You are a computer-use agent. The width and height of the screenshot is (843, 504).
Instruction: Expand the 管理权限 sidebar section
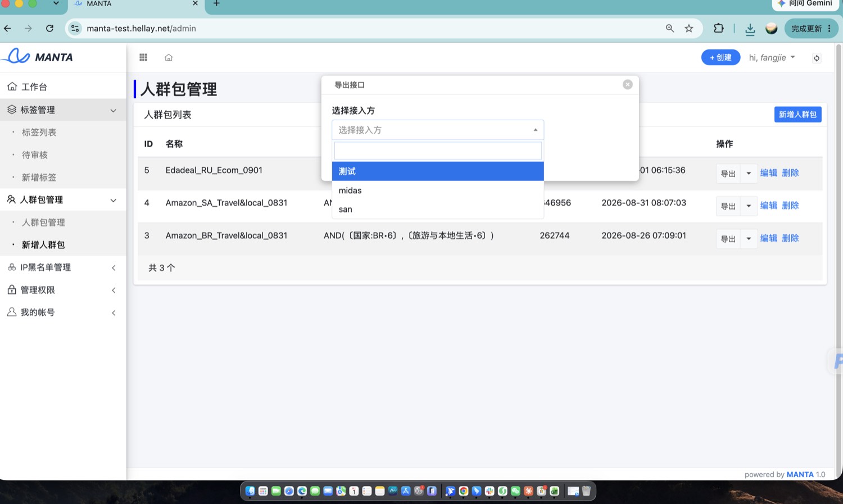coord(114,290)
